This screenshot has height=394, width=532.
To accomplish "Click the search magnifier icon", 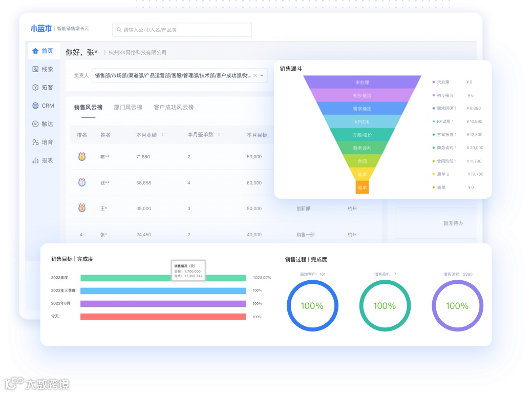I will pyautogui.click(x=119, y=30).
